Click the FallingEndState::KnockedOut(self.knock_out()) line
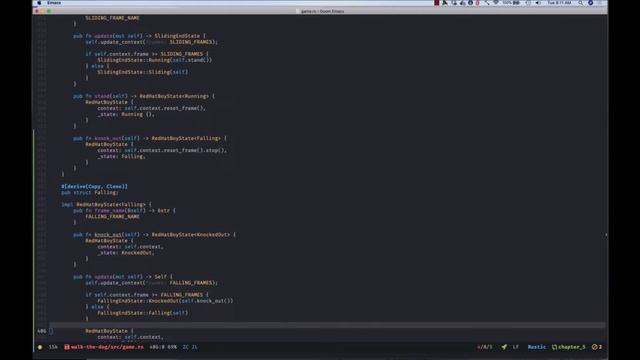The image size is (640, 360). pos(165,301)
